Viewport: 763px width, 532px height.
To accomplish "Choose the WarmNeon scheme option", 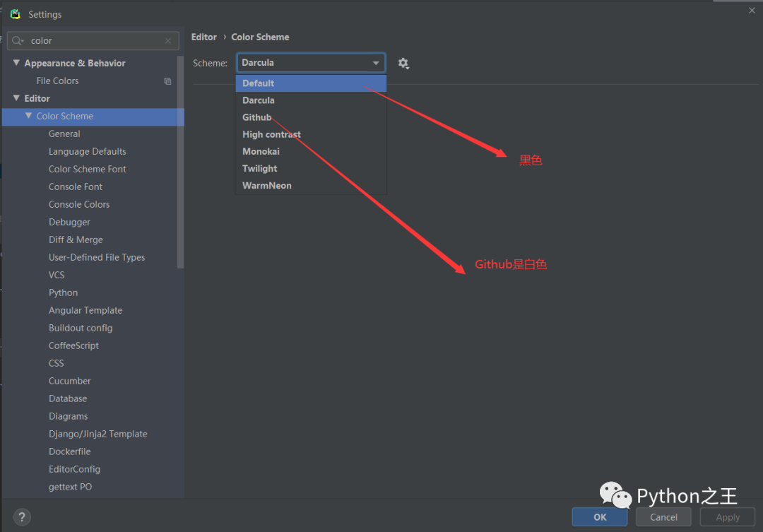I will [x=311, y=185].
